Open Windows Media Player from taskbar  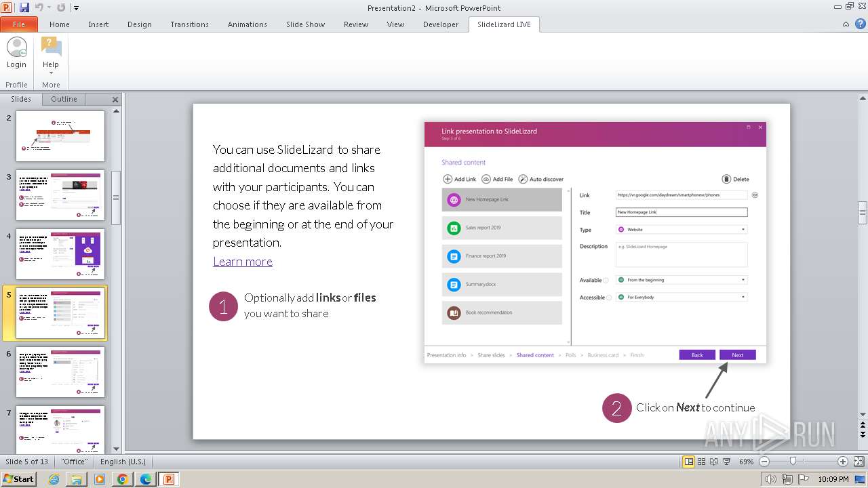tap(100, 479)
